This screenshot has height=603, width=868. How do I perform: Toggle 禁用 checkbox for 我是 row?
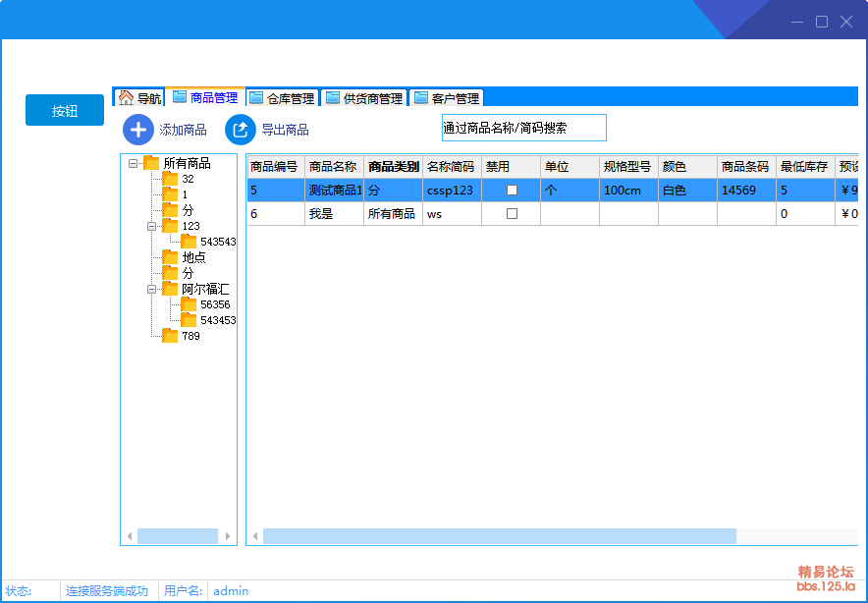512,213
